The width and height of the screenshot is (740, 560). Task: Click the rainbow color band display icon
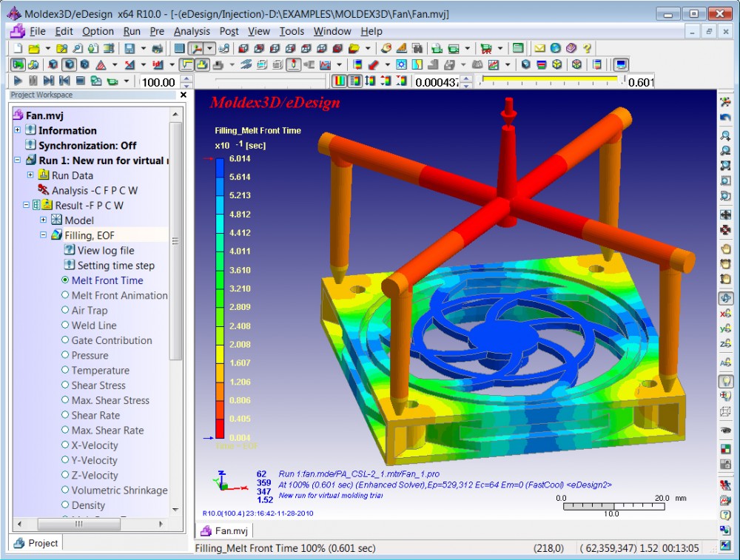click(x=339, y=81)
